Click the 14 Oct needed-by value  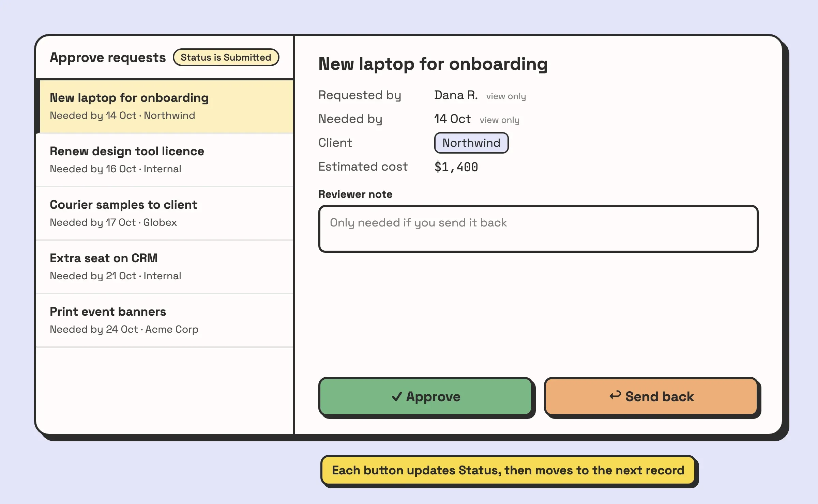452,119
